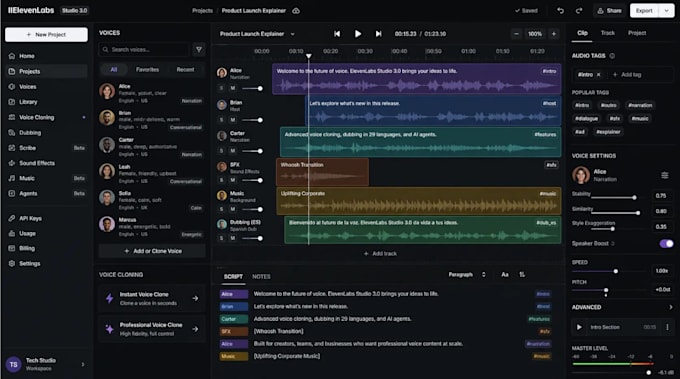Viewport: 680px width, 379px height.
Task: Mute the Alice track
Action: (x=233, y=88)
